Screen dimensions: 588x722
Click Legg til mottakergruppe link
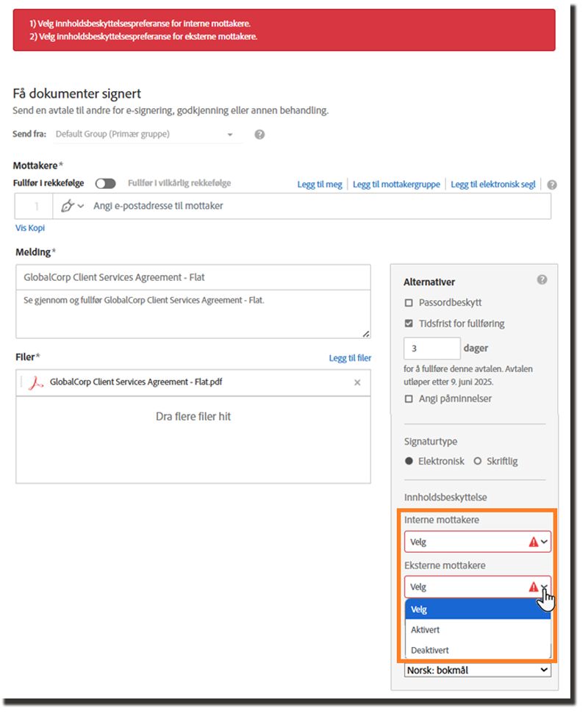396,185
